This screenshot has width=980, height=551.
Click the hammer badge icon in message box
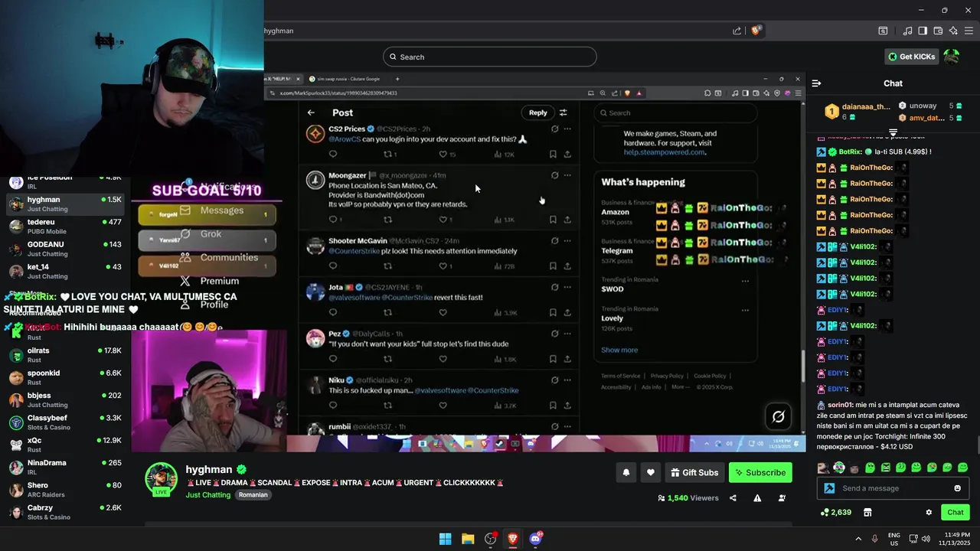[829, 488]
